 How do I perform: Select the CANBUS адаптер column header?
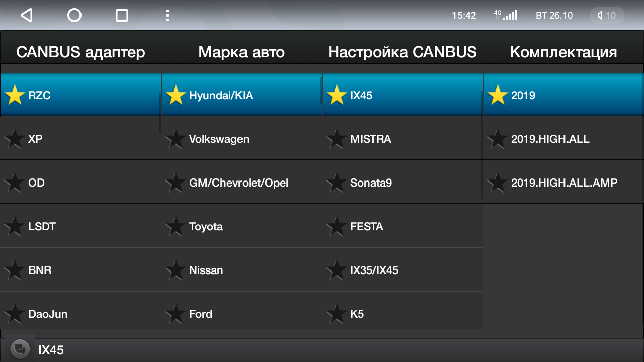click(x=80, y=52)
